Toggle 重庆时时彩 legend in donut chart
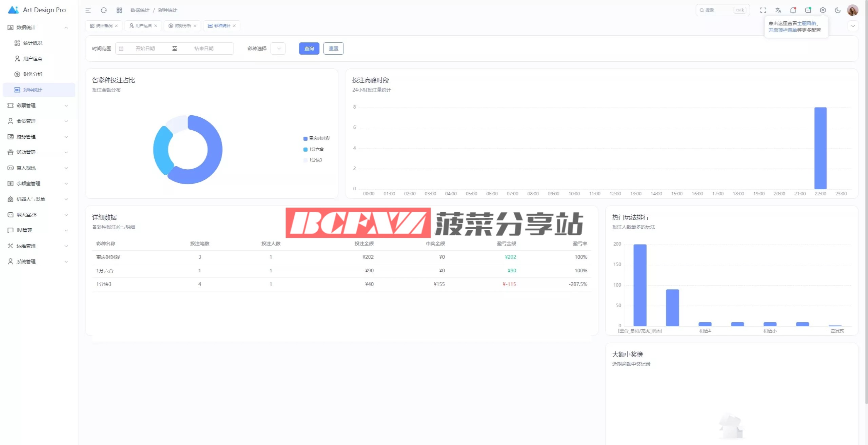The image size is (868, 445). coord(317,138)
